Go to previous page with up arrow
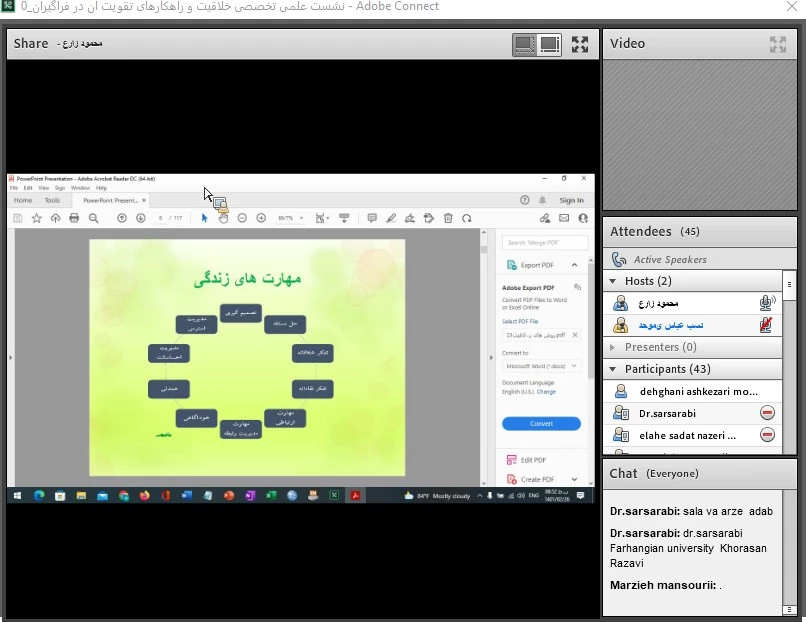This screenshot has height=622, width=806. click(x=122, y=218)
